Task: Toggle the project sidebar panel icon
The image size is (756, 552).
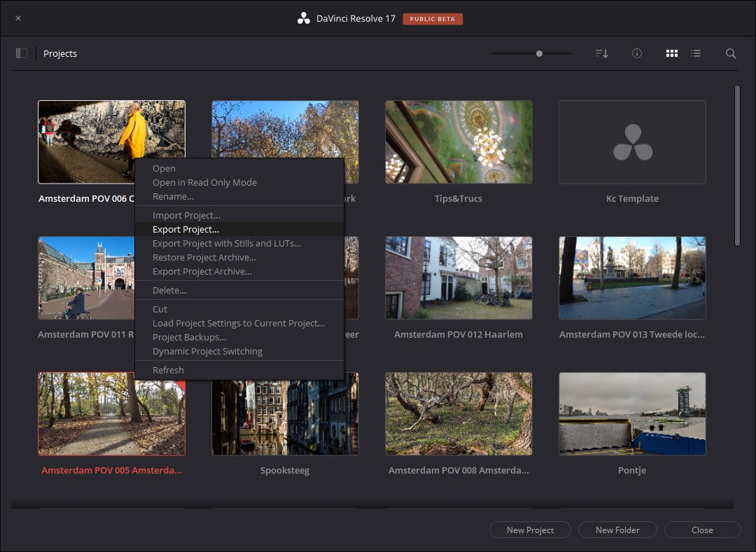Action: point(22,53)
